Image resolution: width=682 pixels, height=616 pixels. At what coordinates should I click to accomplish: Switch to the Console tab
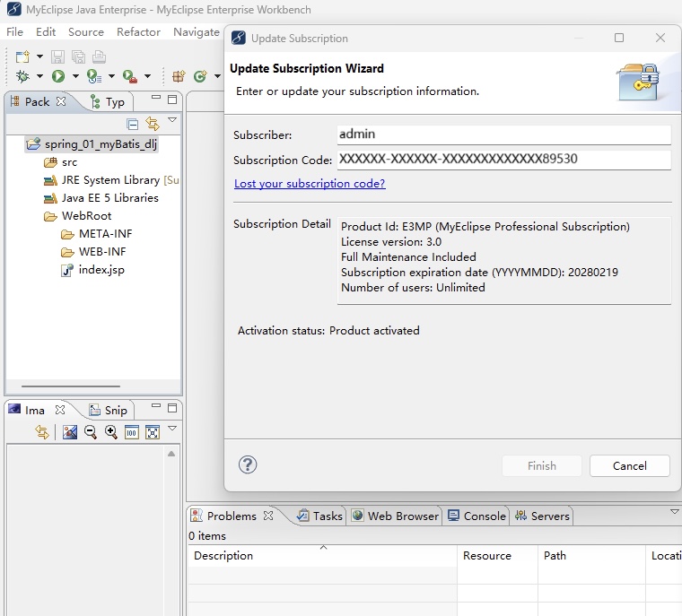coord(477,516)
